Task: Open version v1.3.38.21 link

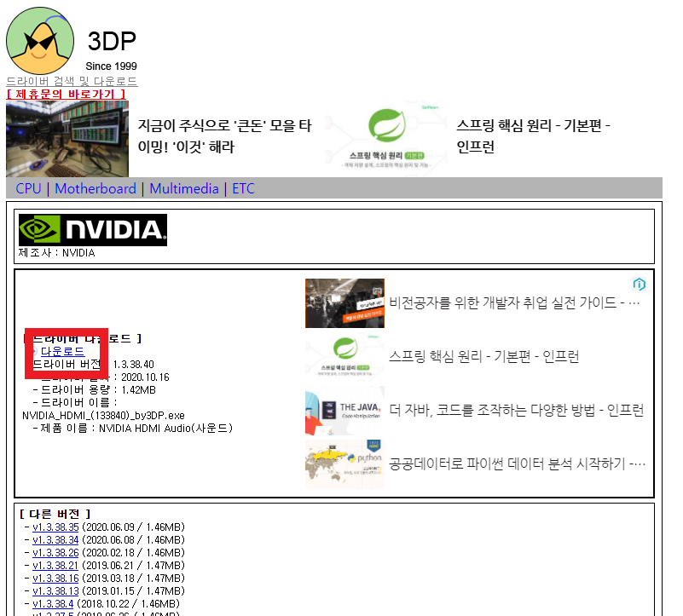Action: pyautogui.click(x=55, y=566)
